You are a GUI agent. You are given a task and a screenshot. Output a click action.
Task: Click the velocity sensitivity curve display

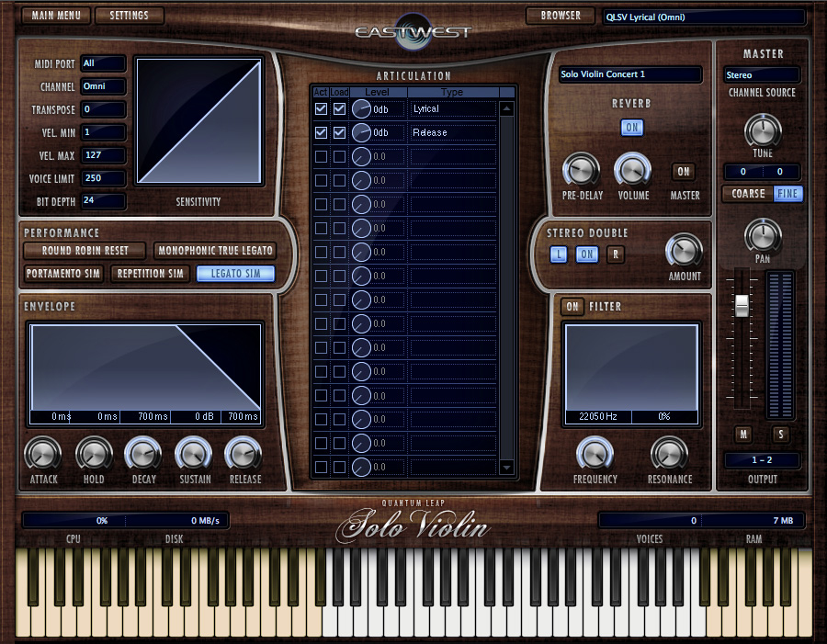(198, 120)
